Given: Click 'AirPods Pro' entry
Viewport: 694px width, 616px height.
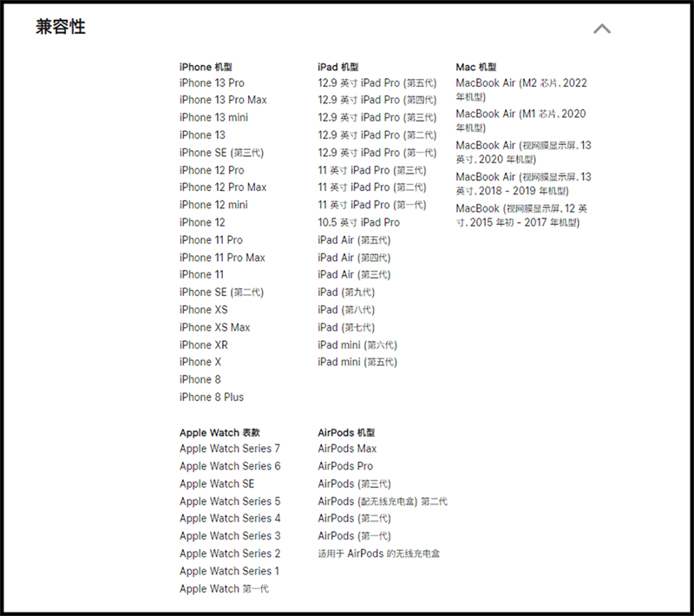Looking at the screenshot, I should point(345,467).
